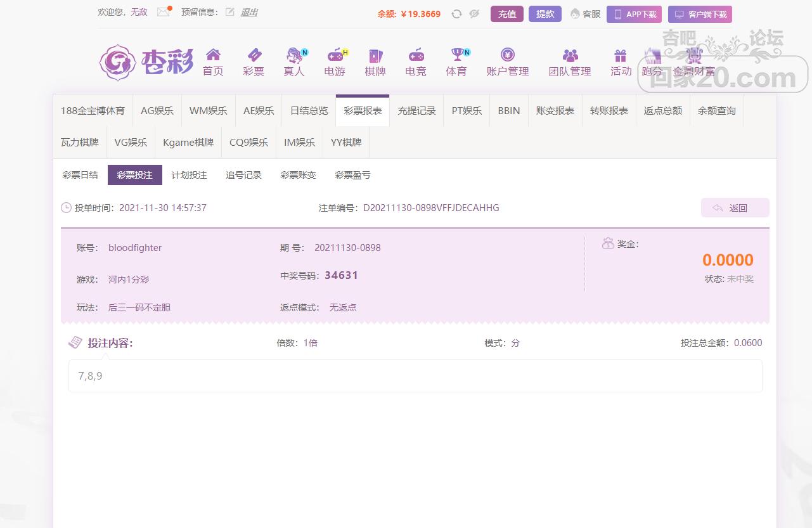The height and width of the screenshot is (528, 812).
Task: Open the mail envelope icon
Action: click(164, 12)
